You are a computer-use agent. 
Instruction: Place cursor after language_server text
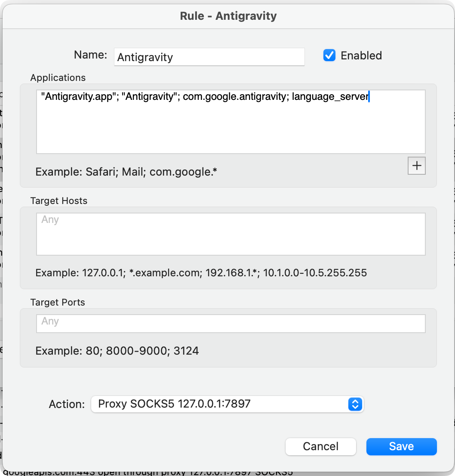click(369, 96)
